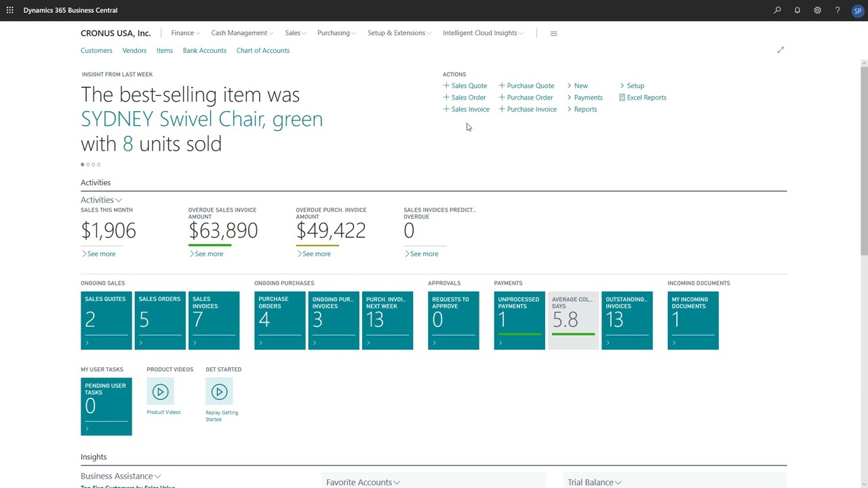See more under Overdue Purch. Invoice Amount

(314, 254)
